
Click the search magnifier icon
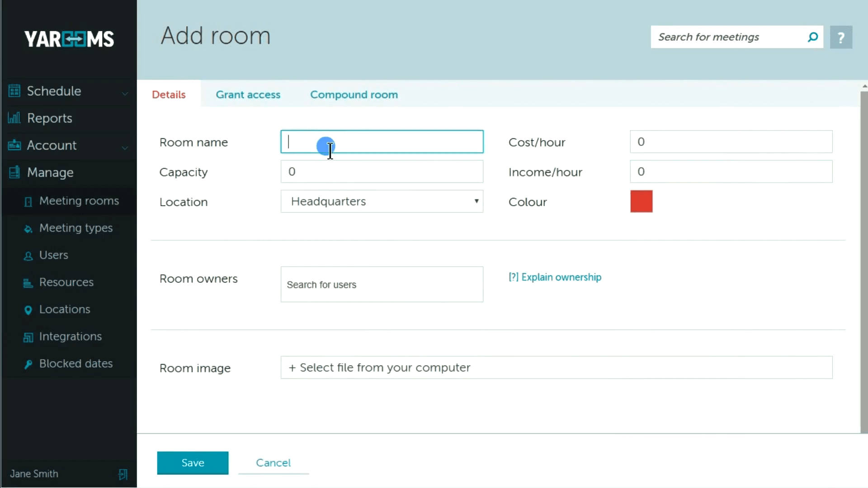tap(812, 37)
